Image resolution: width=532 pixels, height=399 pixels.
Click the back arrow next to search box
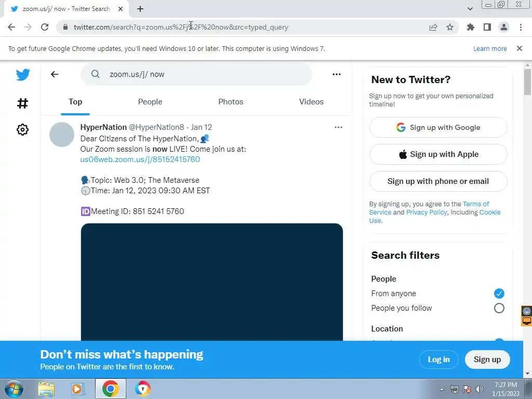(55, 74)
